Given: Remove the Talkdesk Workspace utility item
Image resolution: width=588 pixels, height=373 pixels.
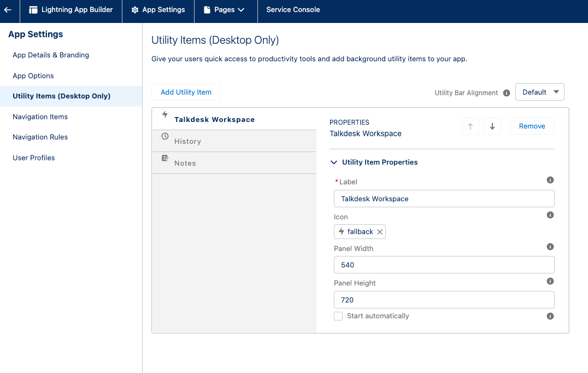Looking at the screenshot, I should [532, 126].
